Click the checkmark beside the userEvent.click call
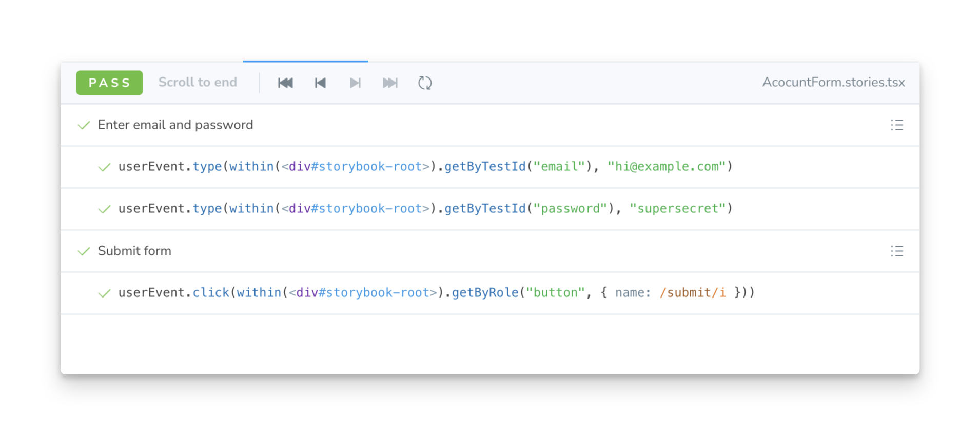 point(104,293)
